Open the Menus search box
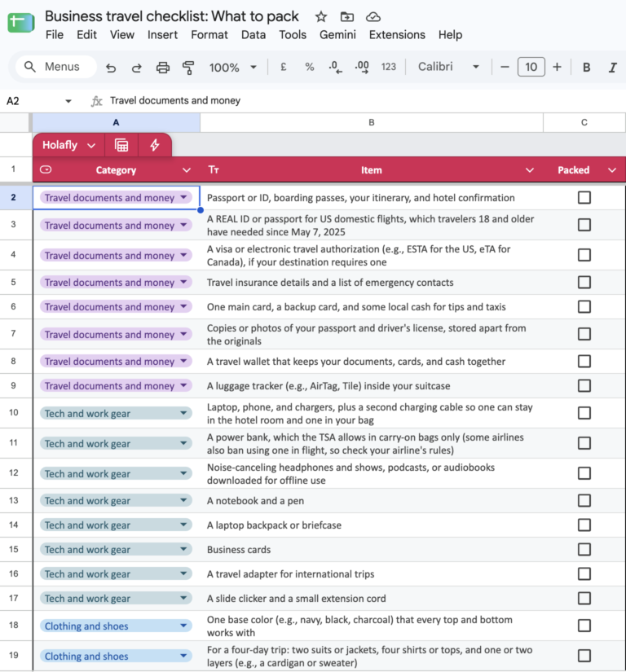 (x=55, y=67)
